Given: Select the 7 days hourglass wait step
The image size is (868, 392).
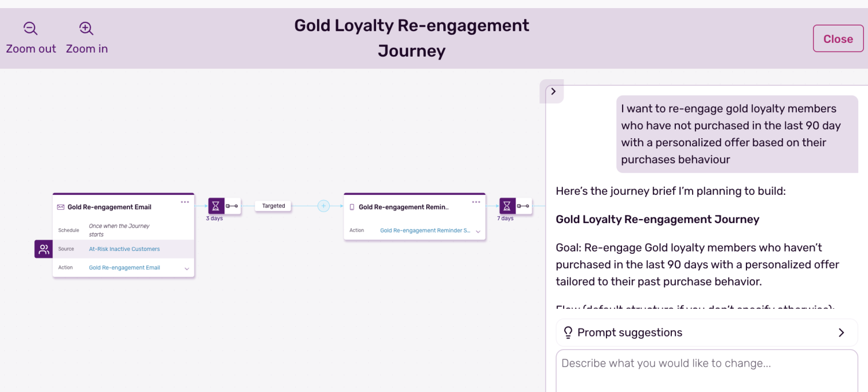Looking at the screenshot, I should 507,206.
